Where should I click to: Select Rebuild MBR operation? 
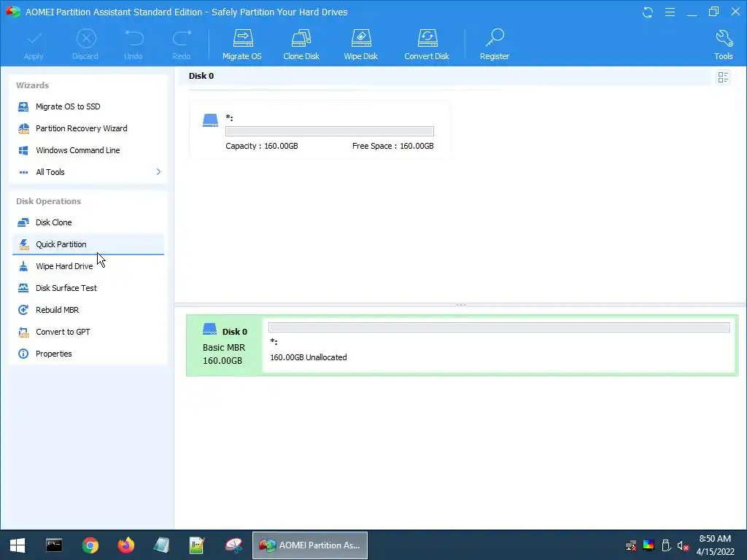(x=88, y=310)
